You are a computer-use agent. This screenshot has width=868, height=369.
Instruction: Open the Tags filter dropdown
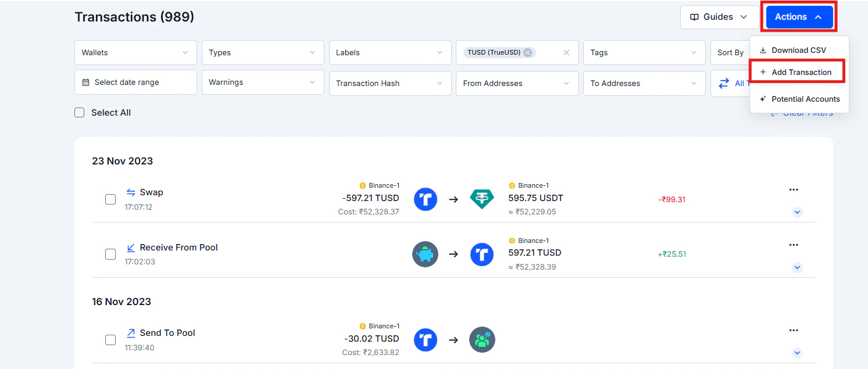tap(644, 52)
